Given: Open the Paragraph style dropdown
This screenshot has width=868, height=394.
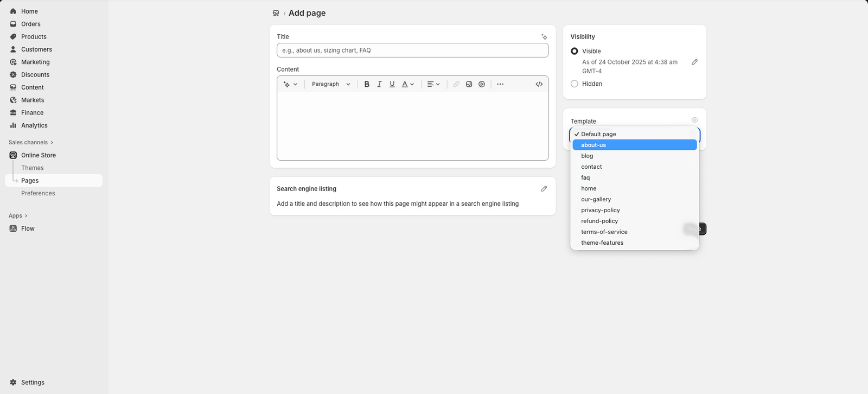Looking at the screenshot, I should click(331, 84).
